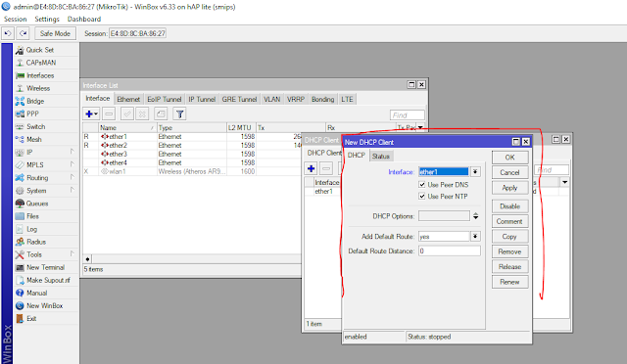Screen dimensions: 627x364
Task: Click the Apply button
Action: (x=509, y=188)
